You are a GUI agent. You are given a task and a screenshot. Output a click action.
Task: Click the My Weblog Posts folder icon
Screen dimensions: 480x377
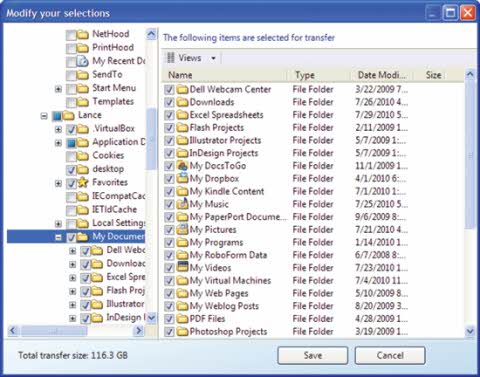click(182, 306)
